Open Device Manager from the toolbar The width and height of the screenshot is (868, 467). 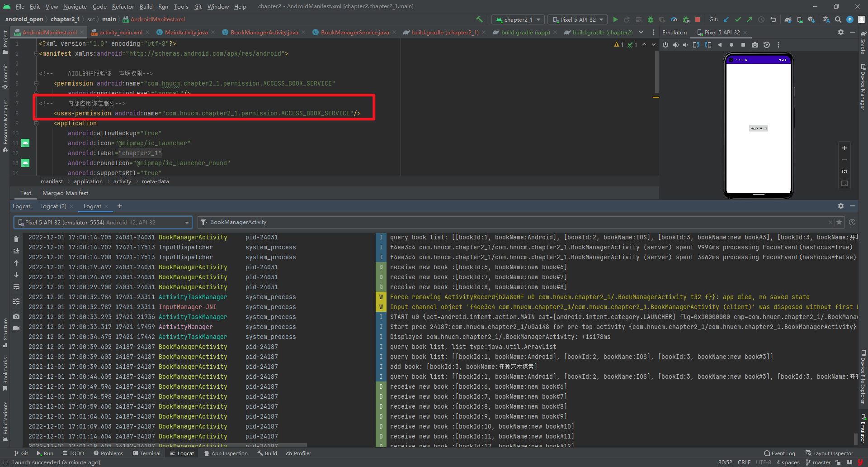point(800,19)
